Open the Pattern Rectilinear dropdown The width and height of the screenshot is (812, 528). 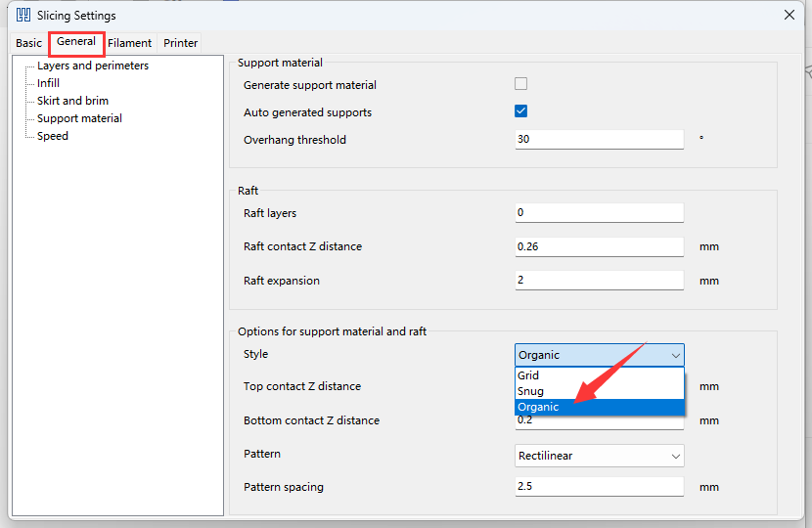coord(599,456)
